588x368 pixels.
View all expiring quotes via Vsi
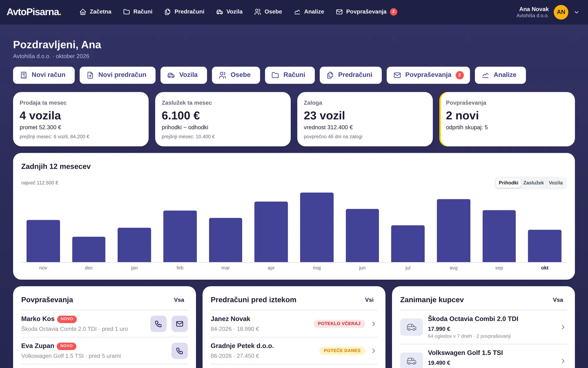pyautogui.click(x=369, y=300)
